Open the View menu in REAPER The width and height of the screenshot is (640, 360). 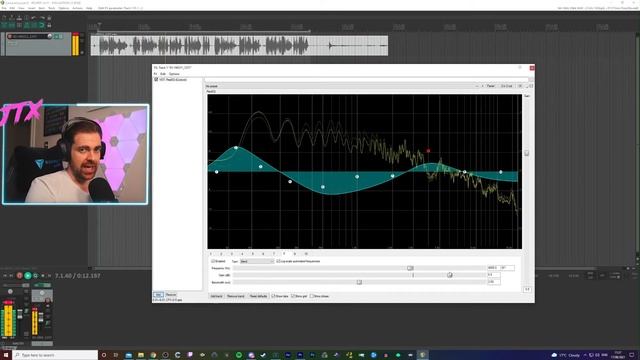point(21,8)
